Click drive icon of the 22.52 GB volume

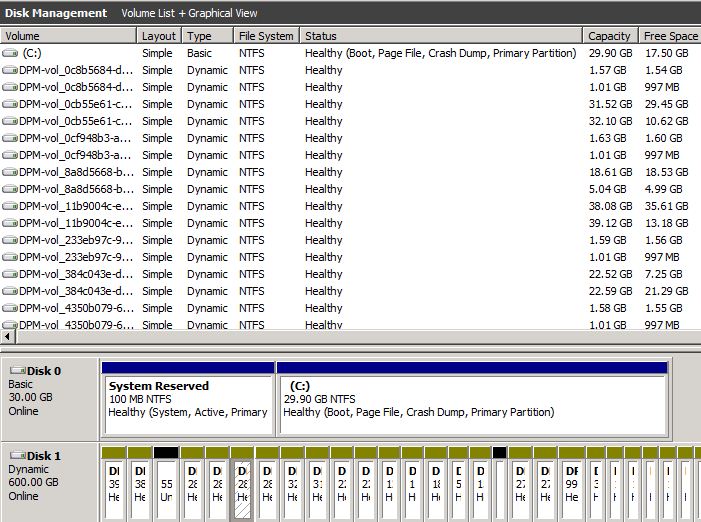(10, 274)
